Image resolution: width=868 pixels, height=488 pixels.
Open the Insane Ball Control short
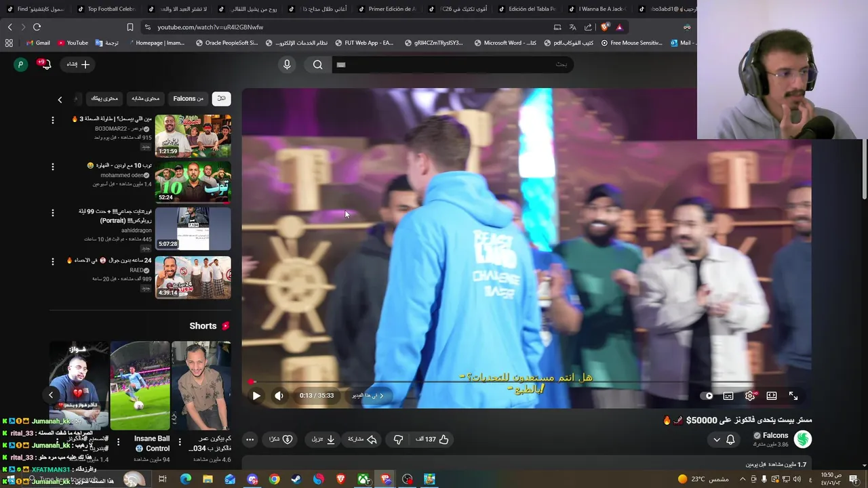click(x=140, y=386)
